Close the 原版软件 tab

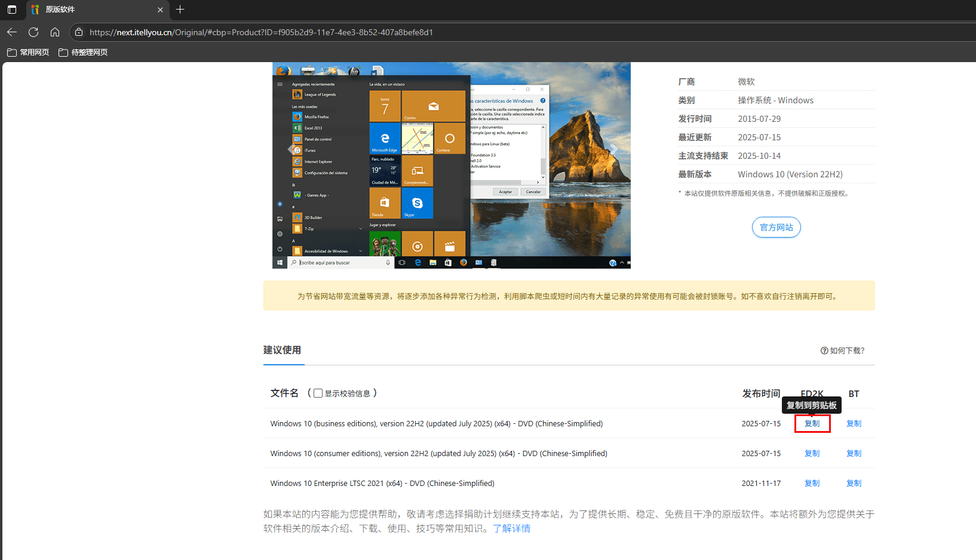(x=160, y=10)
